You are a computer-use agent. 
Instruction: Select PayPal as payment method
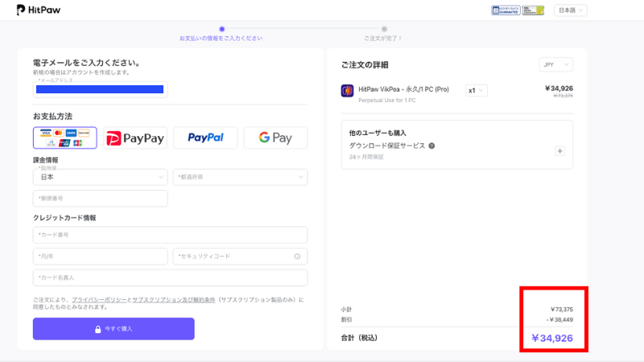click(x=205, y=138)
